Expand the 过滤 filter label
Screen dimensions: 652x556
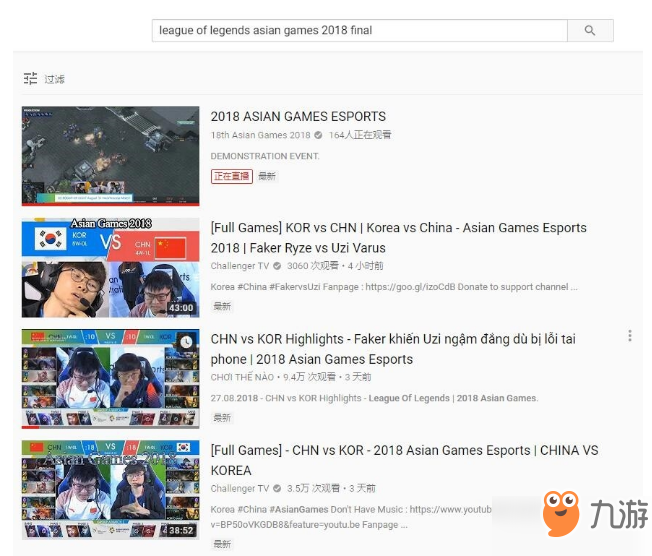54,79
